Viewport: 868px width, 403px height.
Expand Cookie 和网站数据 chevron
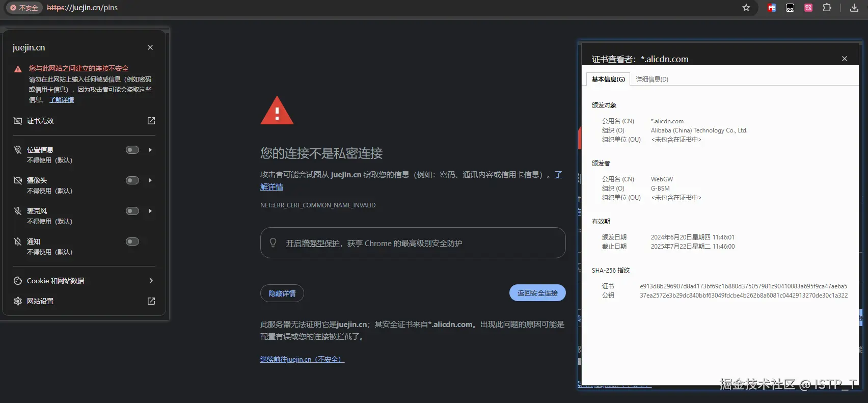151,281
